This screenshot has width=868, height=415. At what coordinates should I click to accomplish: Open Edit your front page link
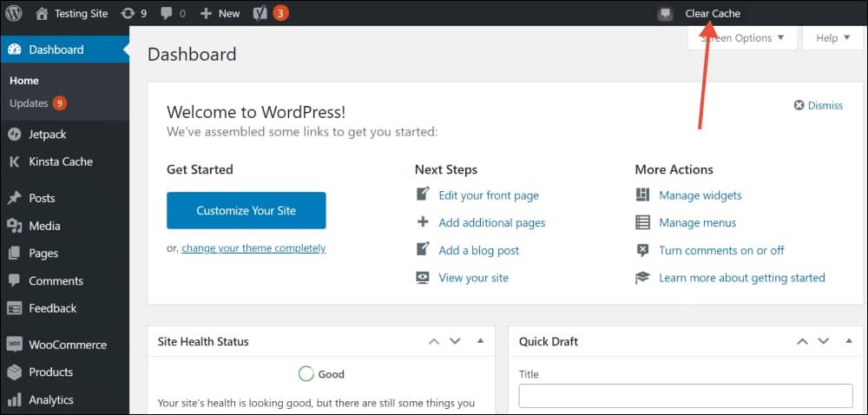click(489, 195)
